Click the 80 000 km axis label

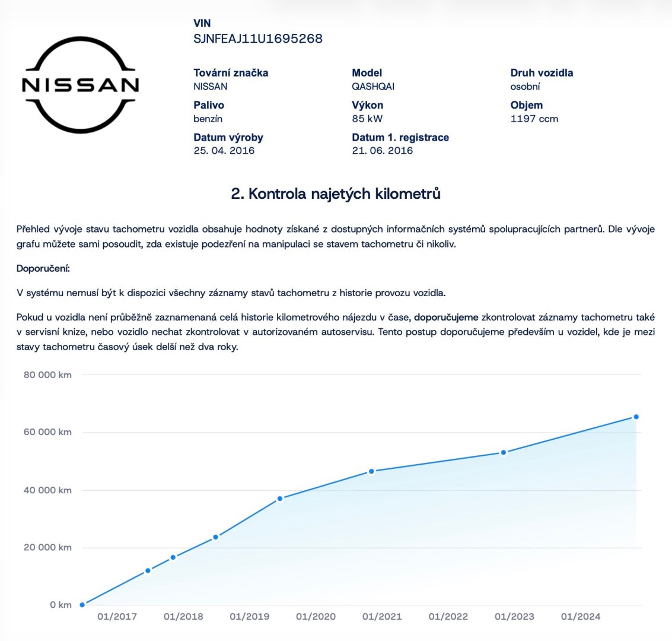(47, 375)
